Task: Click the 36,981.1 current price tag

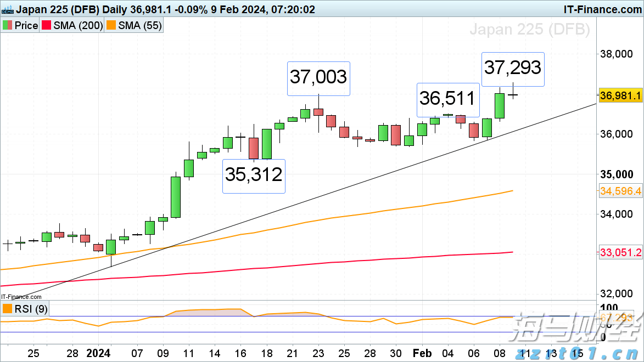Action: click(x=621, y=95)
